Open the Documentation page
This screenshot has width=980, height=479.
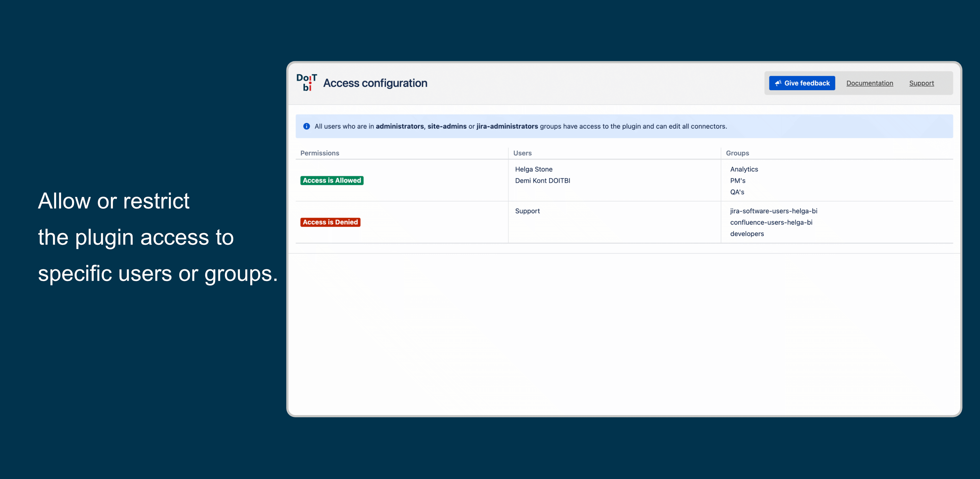pyautogui.click(x=870, y=83)
